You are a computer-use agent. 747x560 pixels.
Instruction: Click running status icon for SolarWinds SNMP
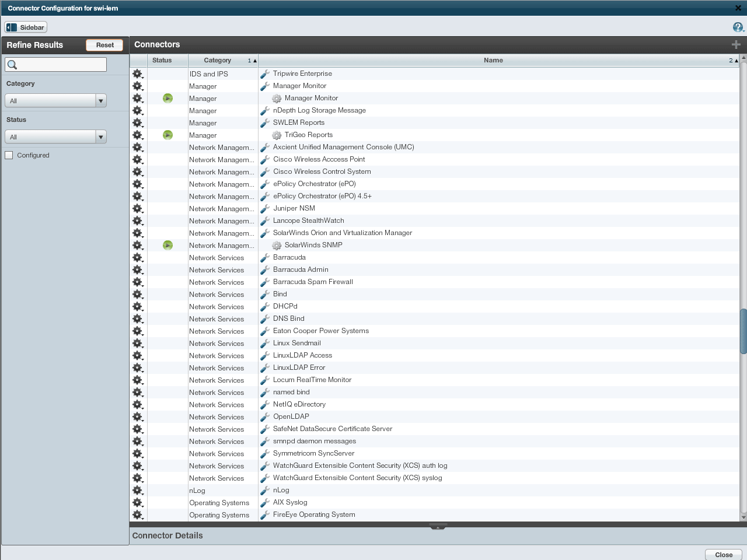pos(167,246)
